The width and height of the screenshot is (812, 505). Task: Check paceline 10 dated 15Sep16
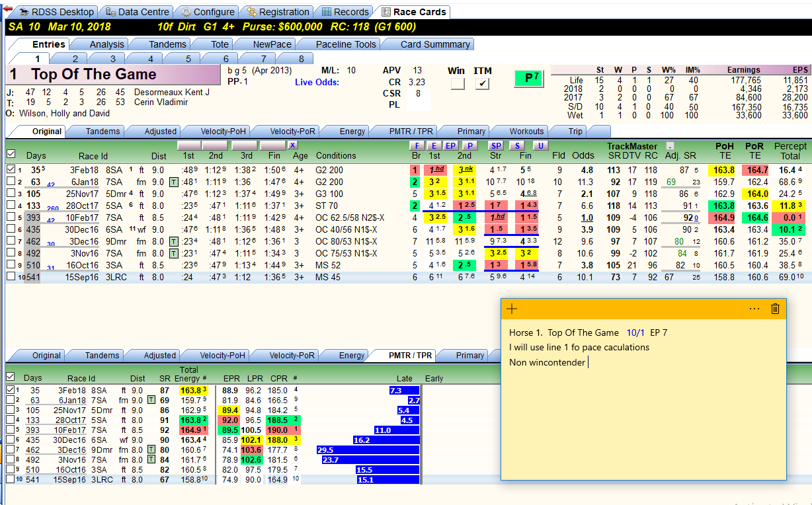tap(11, 277)
